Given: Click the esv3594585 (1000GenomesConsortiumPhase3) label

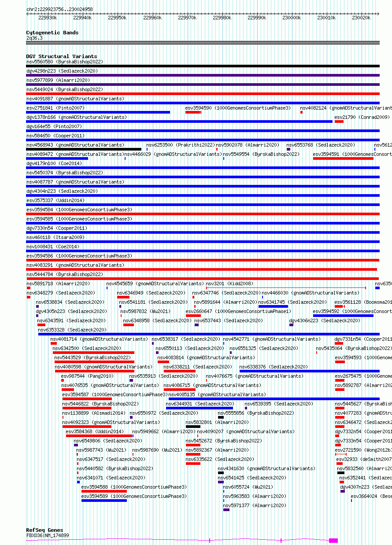Looking at the screenshot, I should (x=79, y=219).
